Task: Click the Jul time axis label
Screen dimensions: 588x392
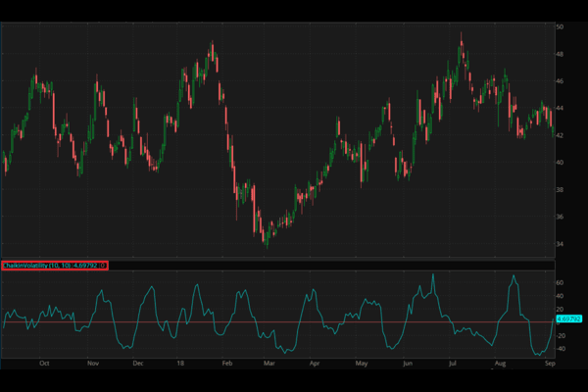Action: click(x=451, y=362)
